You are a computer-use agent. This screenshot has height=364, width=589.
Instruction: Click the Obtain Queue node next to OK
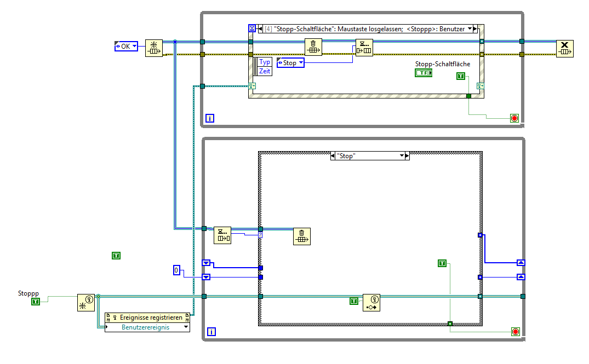[154, 48]
